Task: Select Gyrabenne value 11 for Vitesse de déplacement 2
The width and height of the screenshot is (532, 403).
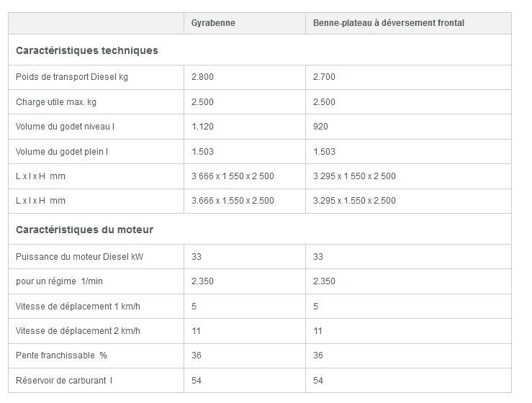Action: [x=196, y=331]
